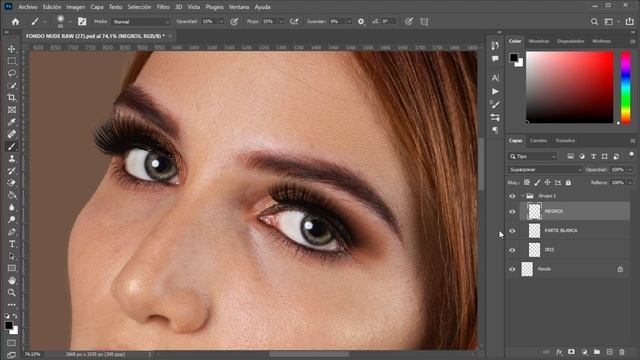Collapse the Grupo 1 group
Viewport: 640px width, 360px height.
tap(522, 196)
